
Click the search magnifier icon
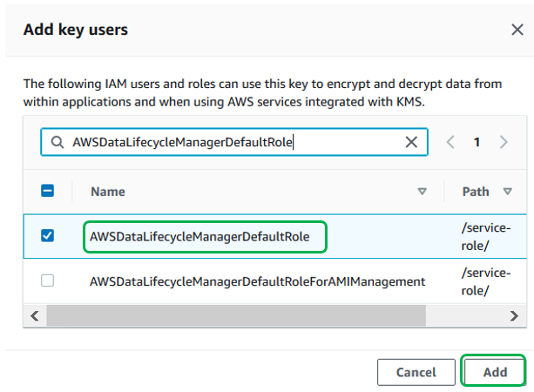pos(57,142)
